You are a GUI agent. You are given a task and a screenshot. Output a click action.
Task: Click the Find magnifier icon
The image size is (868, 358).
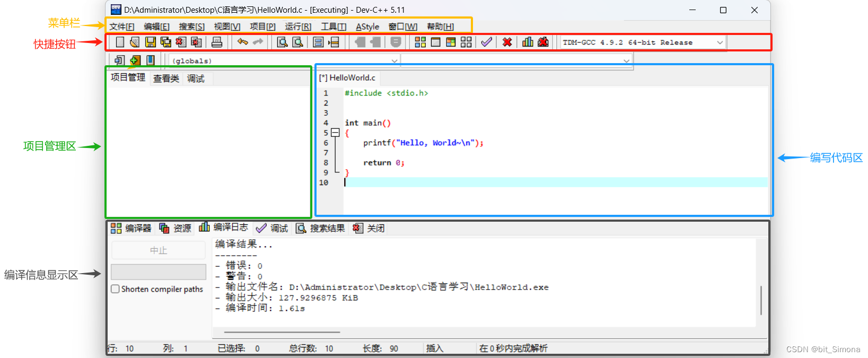[283, 42]
